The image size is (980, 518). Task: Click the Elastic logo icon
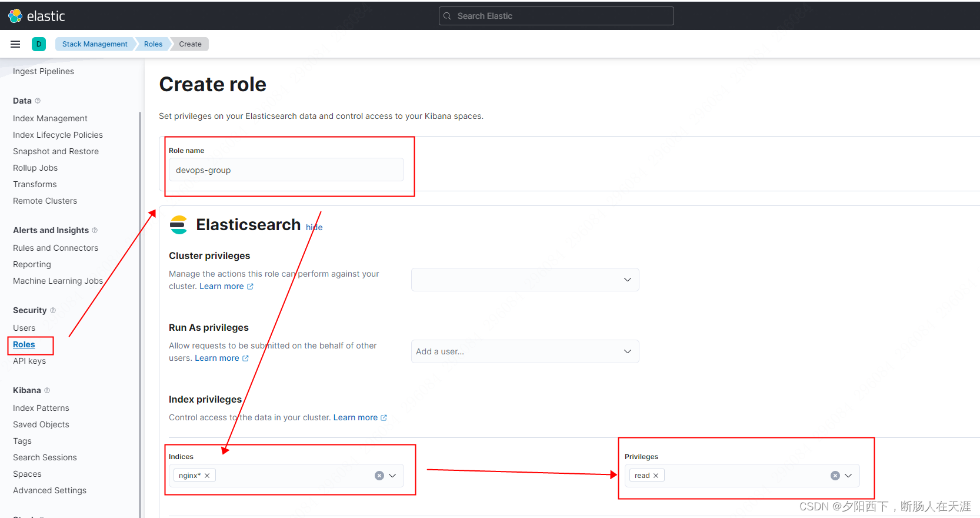[15, 16]
